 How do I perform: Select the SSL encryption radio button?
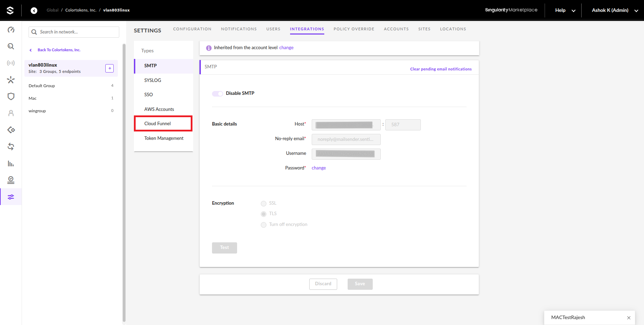click(x=264, y=203)
